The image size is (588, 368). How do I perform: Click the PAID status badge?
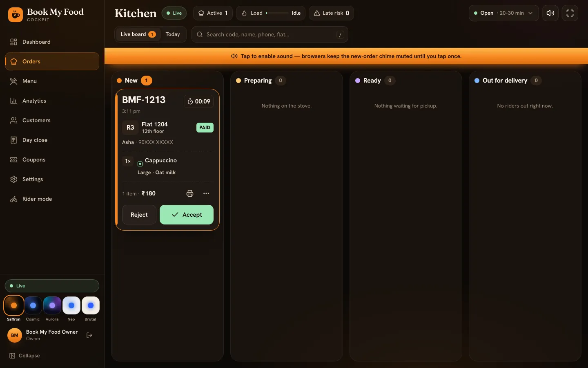[205, 128]
